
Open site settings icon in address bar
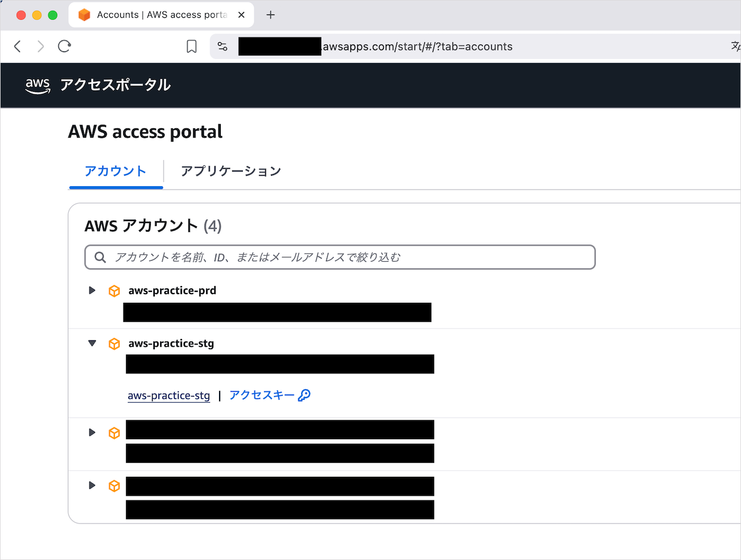pos(223,47)
